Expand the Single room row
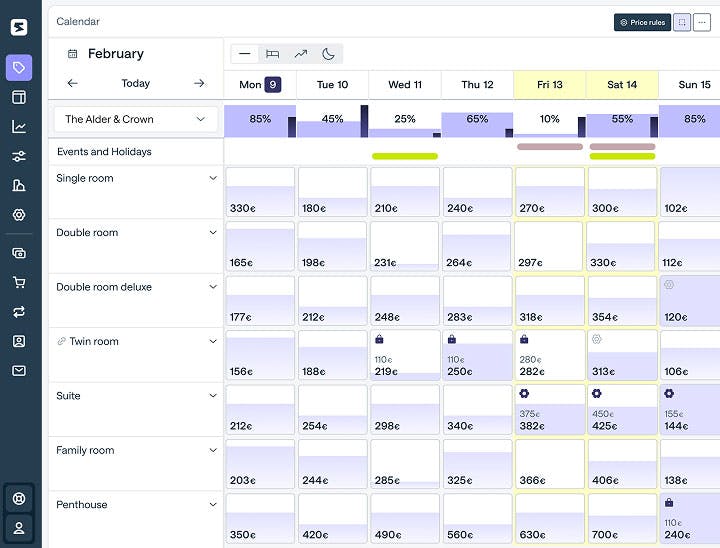Screen dimensions: 720x548 (213, 178)
